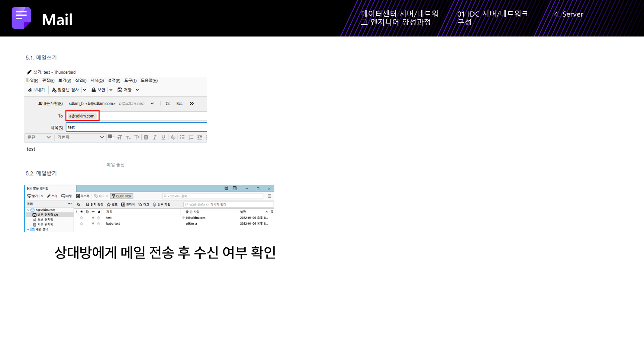The image size is (644, 362).
Task: Click the underline formatting icon
Action: [163, 137]
